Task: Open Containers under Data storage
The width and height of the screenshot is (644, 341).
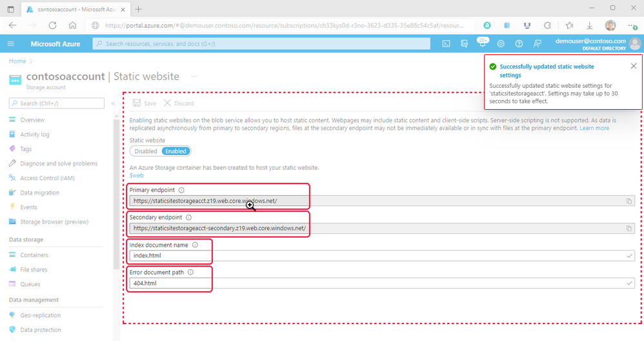Action: [x=34, y=255]
